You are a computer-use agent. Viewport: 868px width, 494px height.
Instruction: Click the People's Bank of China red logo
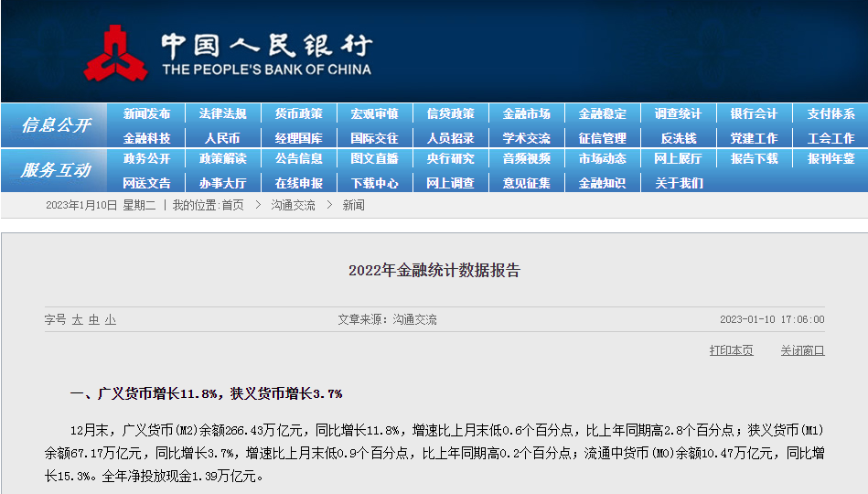pos(115,53)
